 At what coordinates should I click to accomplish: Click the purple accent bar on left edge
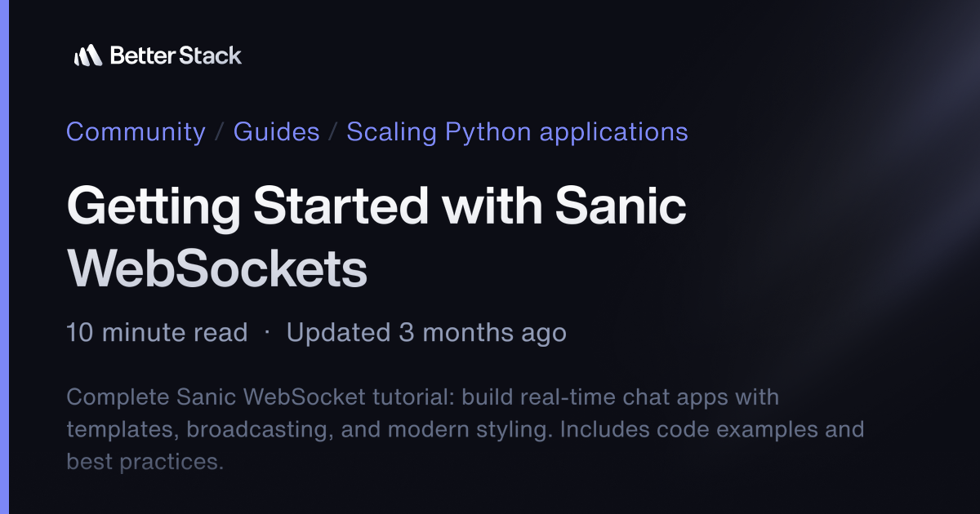(x=3, y=257)
